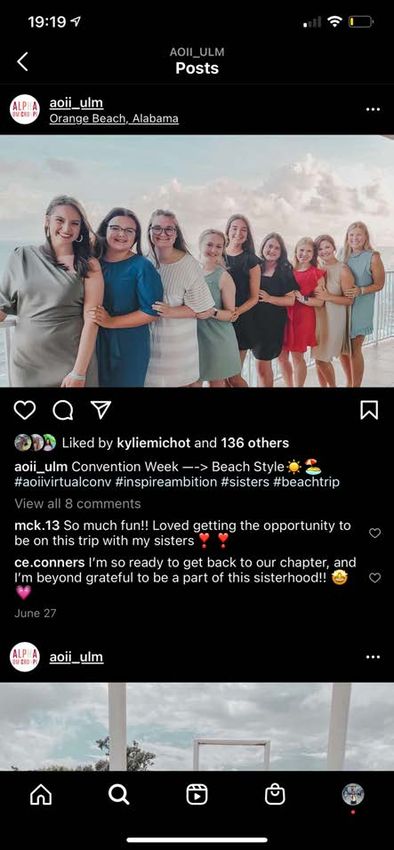Go to the Home tab
Screen dimensions: 394x850
[x=41, y=795]
